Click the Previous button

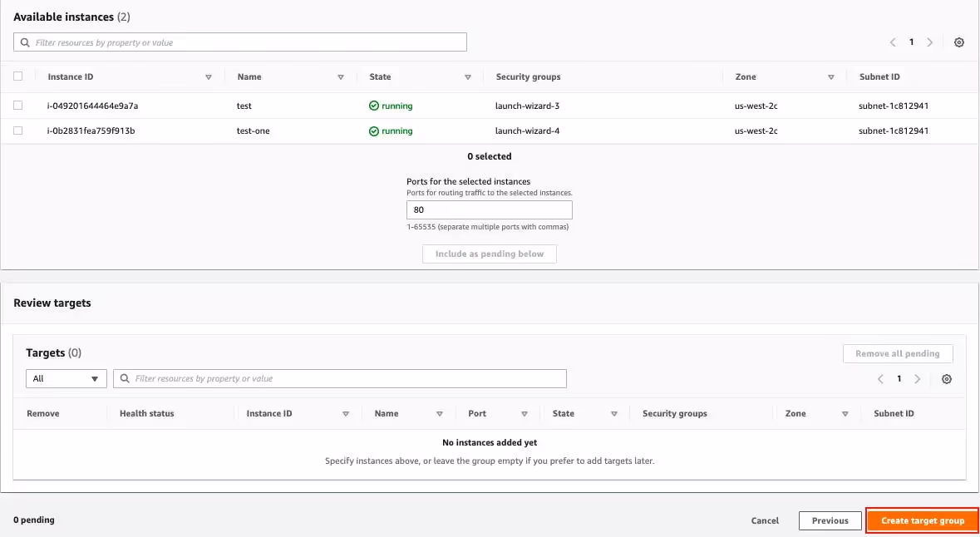point(830,520)
